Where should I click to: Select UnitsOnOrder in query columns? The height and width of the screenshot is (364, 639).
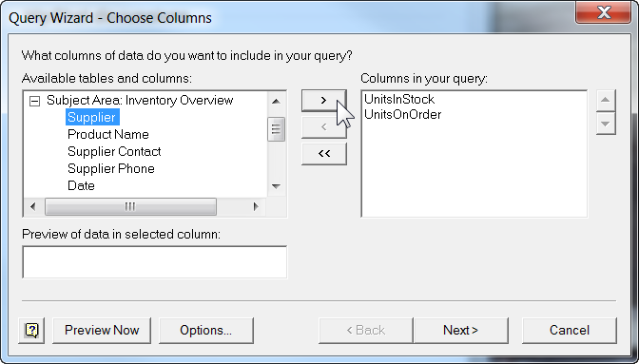pos(402,114)
